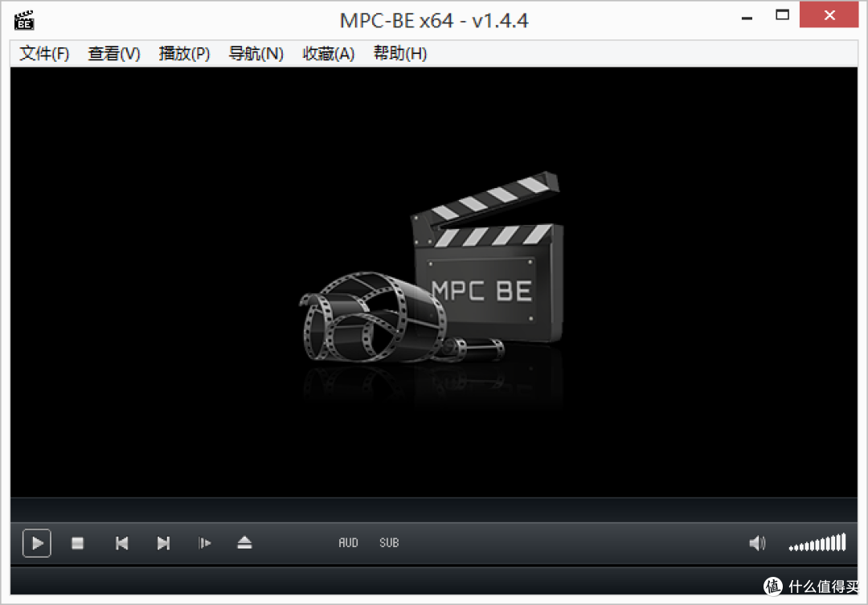
Task: Maximize the MPC-BE window
Action: click(782, 15)
